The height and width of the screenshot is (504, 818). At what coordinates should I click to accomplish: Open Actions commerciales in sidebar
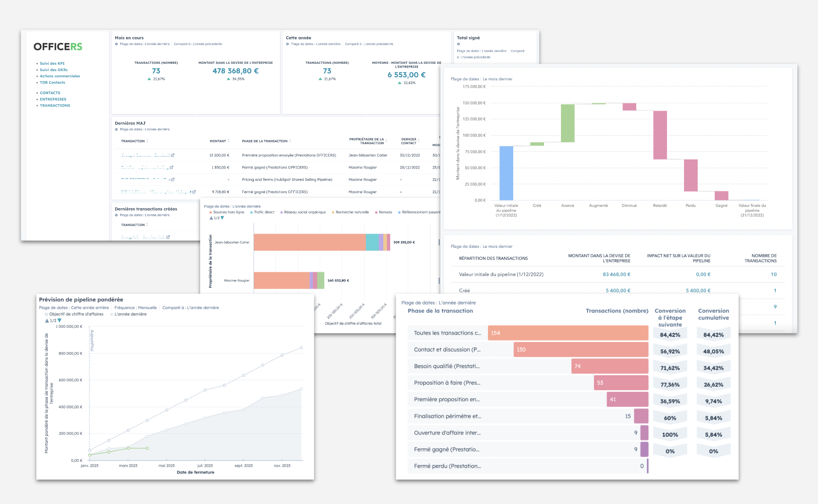[60, 76]
